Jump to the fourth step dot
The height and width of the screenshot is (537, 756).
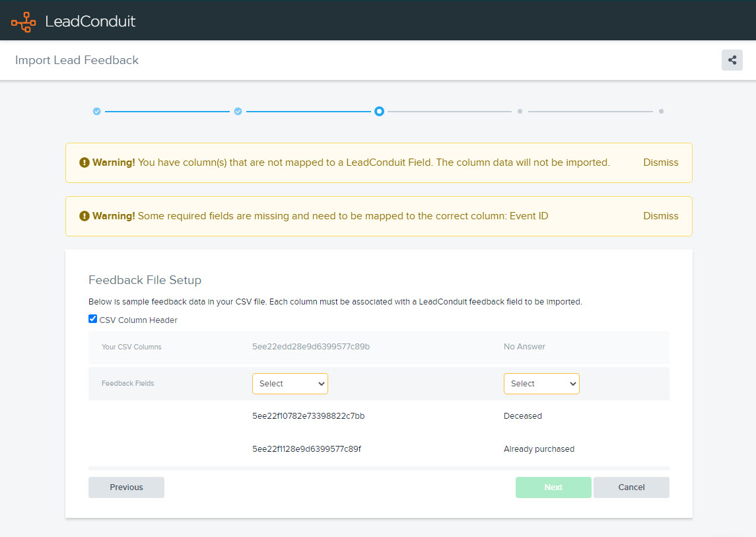pyautogui.click(x=520, y=112)
